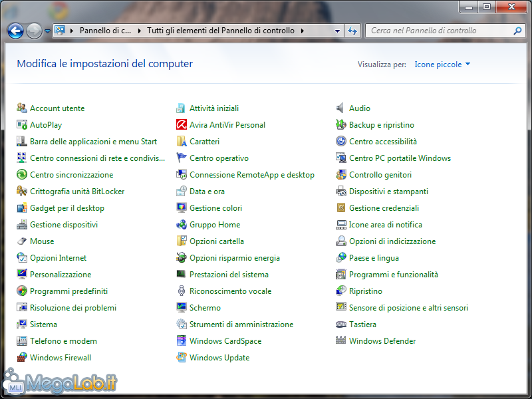Click the greyed Forward navigation button
The image size is (532, 399).
pos(34,31)
